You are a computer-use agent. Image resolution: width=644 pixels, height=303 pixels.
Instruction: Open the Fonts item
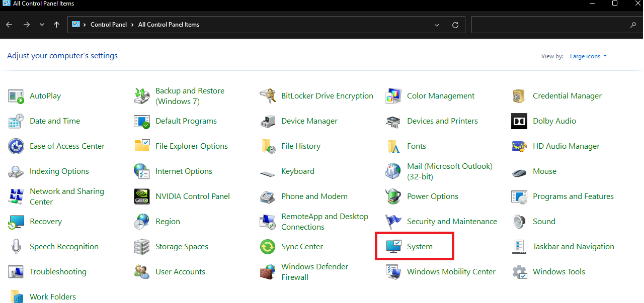(417, 146)
